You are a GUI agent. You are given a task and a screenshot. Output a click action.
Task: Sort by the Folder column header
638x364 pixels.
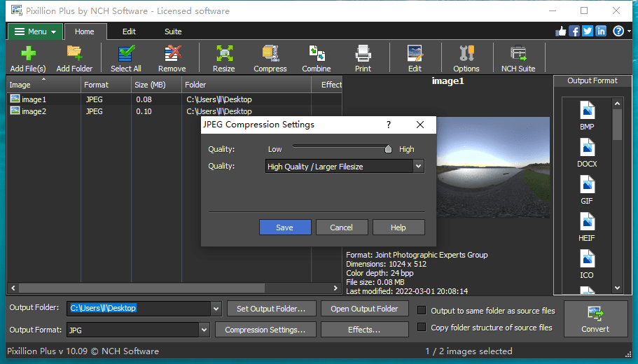[247, 85]
